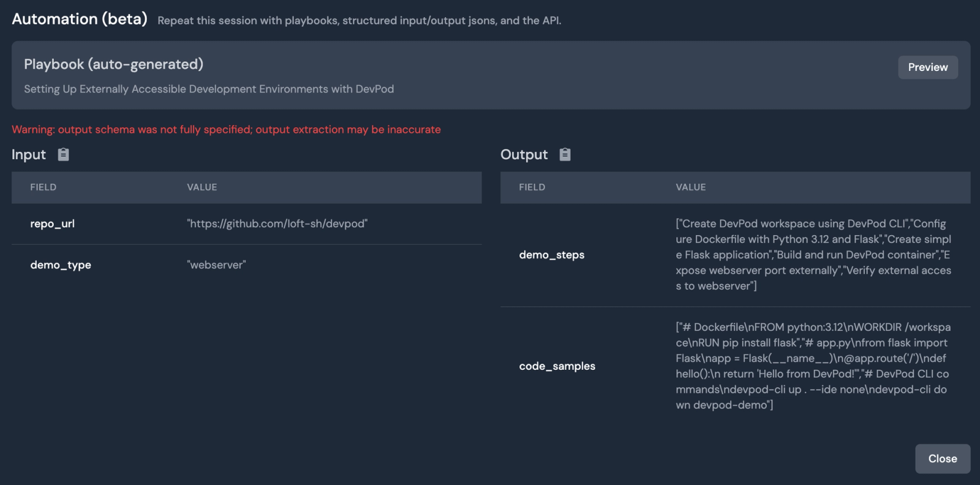Image resolution: width=980 pixels, height=485 pixels.
Task: Click the "webserver" demo_type value
Action: [216, 265]
